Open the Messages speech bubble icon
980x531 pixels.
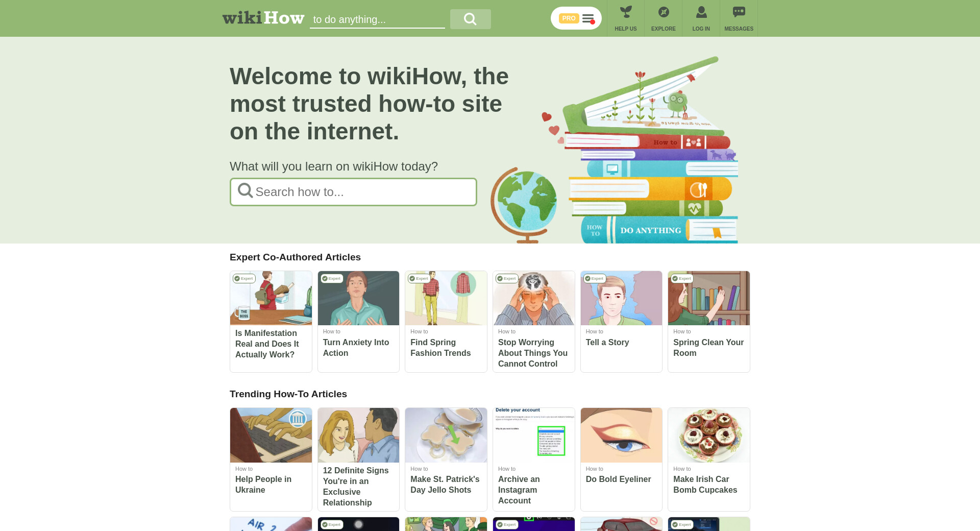[739, 12]
